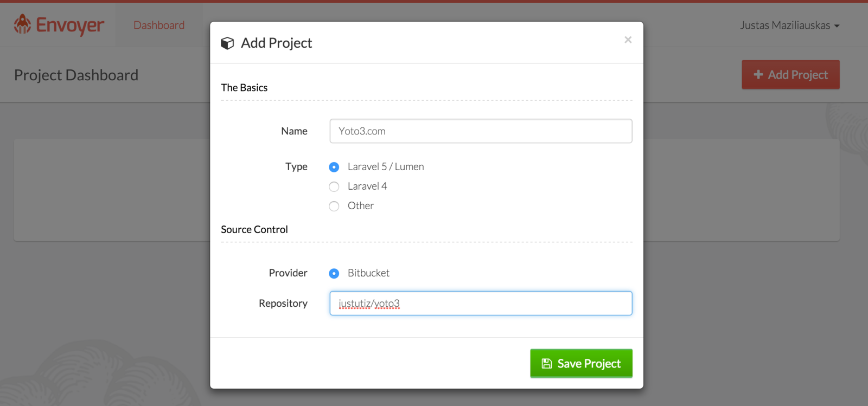Select Bitbucket as the provider
This screenshot has height=406, width=868.
pyautogui.click(x=334, y=273)
